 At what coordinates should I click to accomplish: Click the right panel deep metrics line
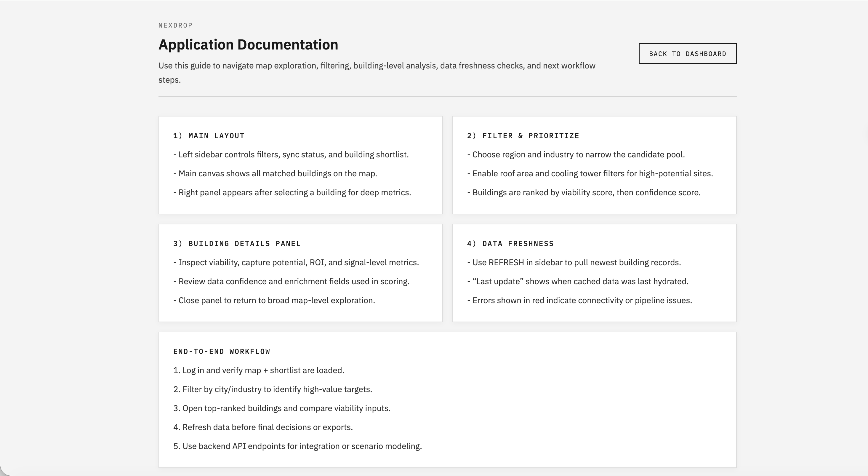[x=292, y=192]
